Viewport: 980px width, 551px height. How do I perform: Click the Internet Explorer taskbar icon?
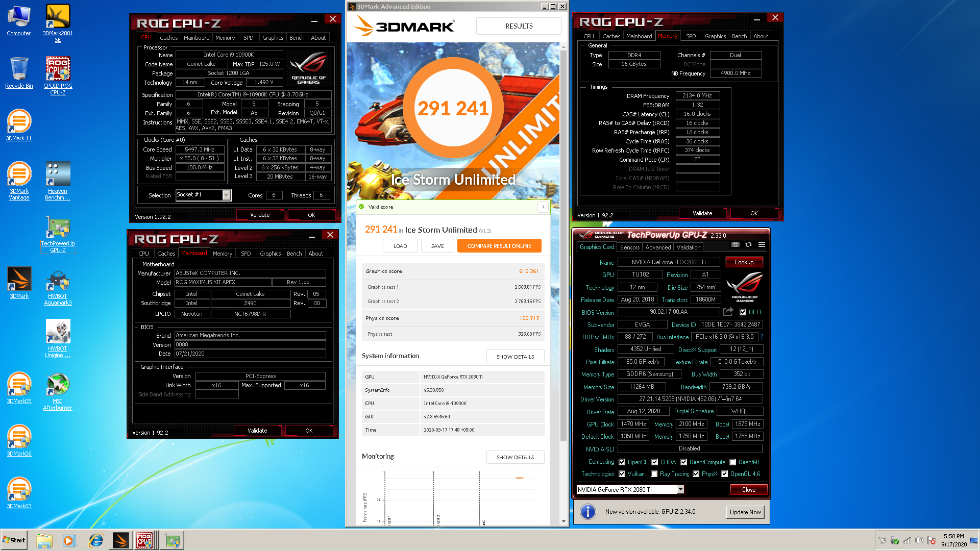click(95, 540)
